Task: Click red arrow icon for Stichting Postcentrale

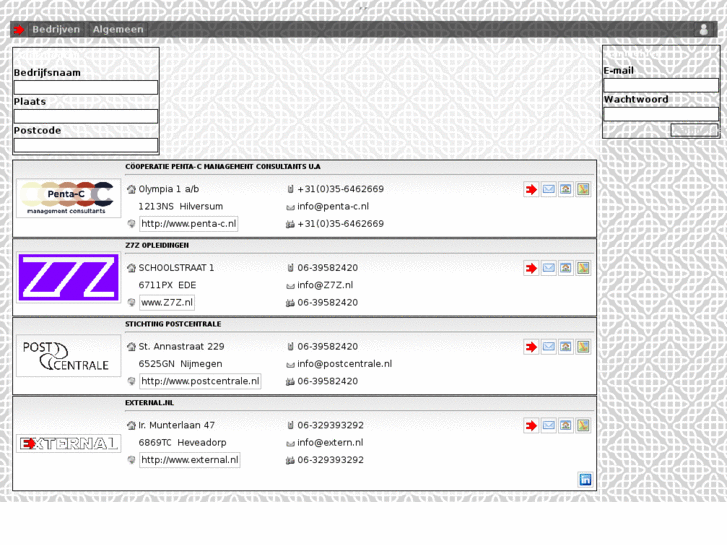Action: tap(531, 347)
